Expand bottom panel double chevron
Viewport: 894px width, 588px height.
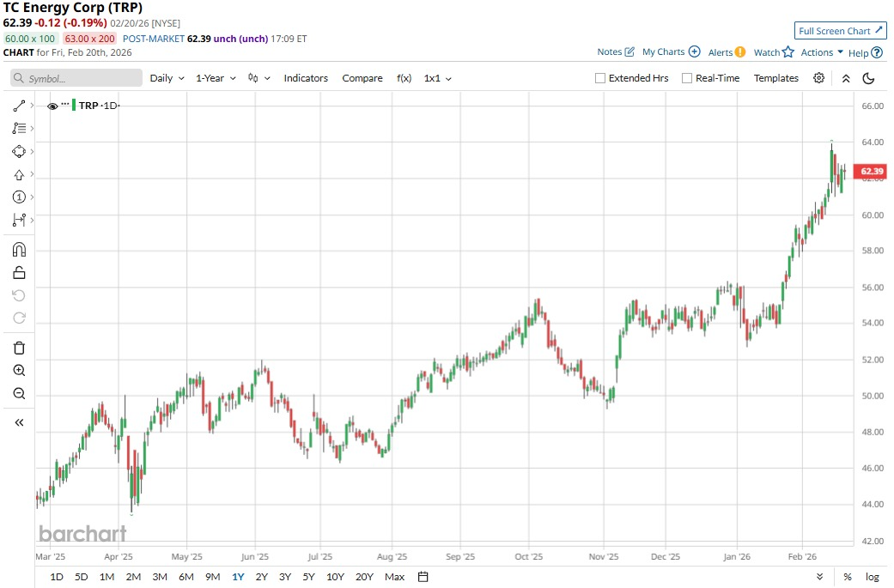pos(819,577)
